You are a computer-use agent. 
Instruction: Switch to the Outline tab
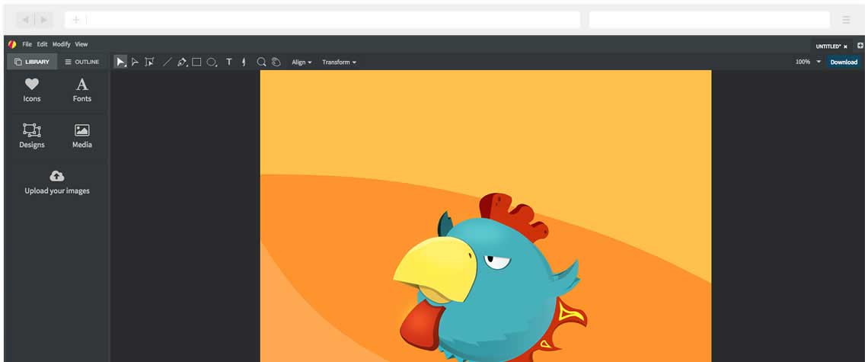[x=82, y=62]
